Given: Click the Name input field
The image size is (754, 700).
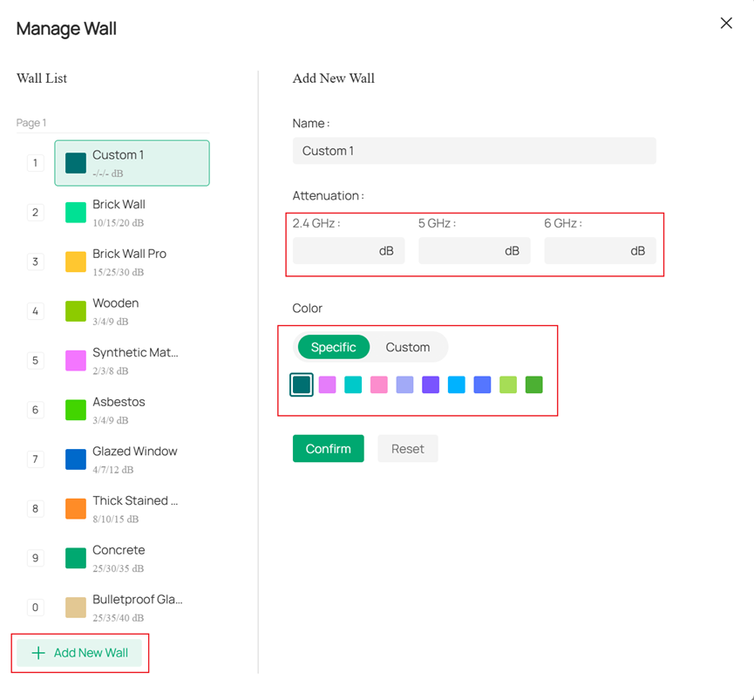Looking at the screenshot, I should pos(473,151).
